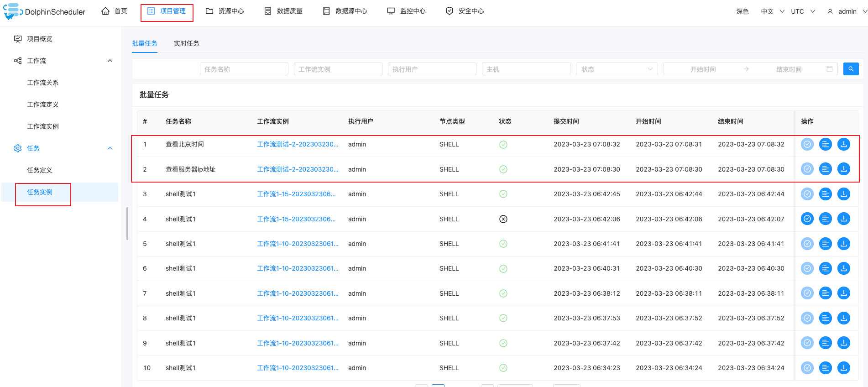Download log for row 3 task
This screenshot has width=868, height=387.
click(844, 194)
